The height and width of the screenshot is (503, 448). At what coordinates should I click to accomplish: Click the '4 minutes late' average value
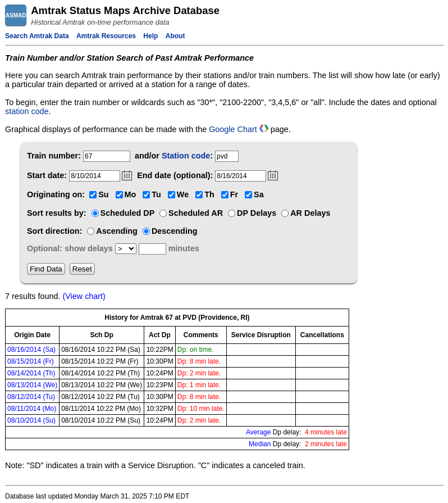[x=326, y=432]
